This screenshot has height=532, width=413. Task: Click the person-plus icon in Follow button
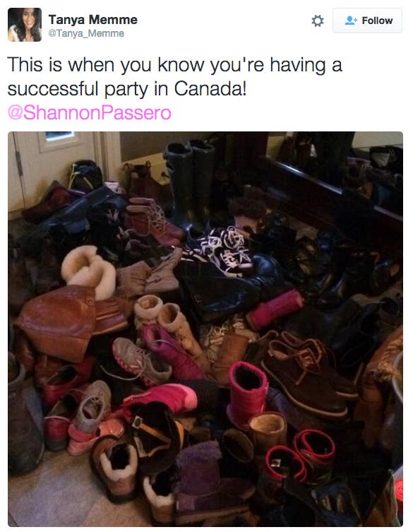[x=351, y=20]
